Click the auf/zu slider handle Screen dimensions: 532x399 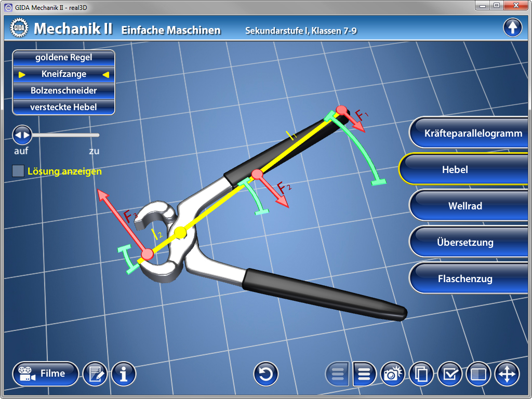(22, 135)
